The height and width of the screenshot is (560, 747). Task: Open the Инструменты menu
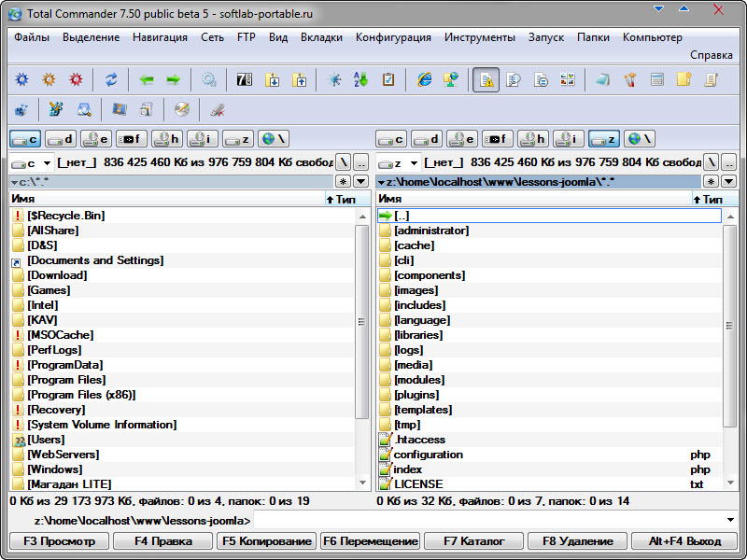coord(480,37)
